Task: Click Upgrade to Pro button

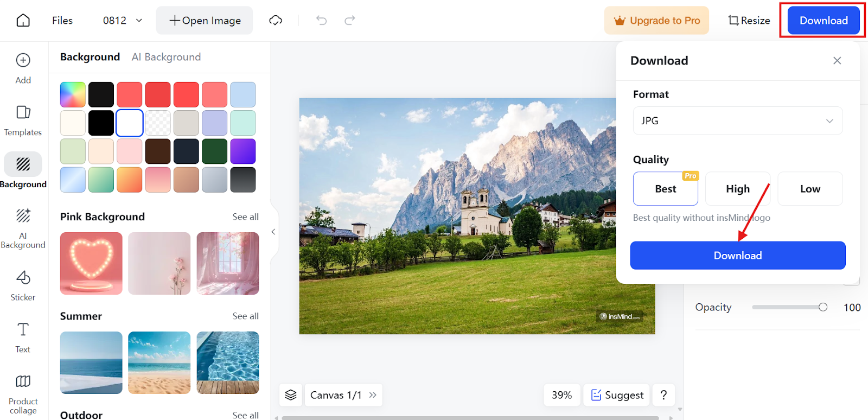Action: pos(656,21)
